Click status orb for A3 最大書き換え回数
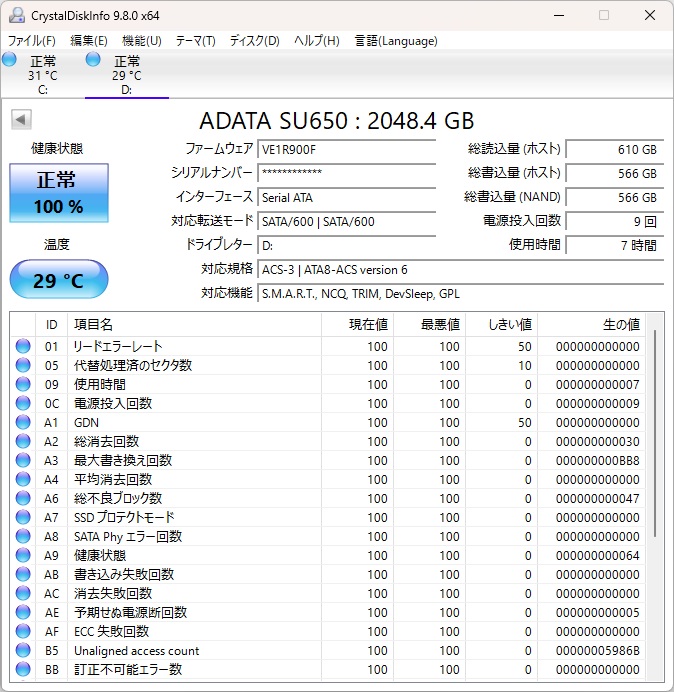This screenshot has width=674, height=692. click(x=23, y=460)
